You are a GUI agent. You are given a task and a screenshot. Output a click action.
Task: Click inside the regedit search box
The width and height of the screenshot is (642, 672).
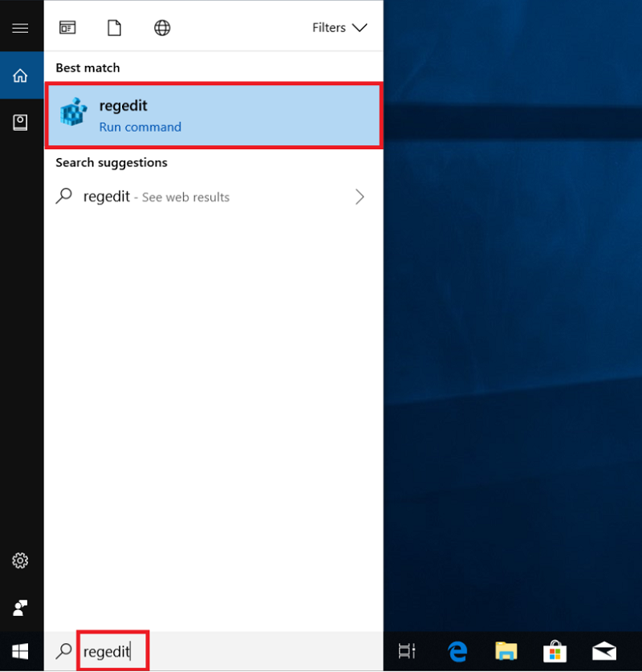(x=108, y=651)
